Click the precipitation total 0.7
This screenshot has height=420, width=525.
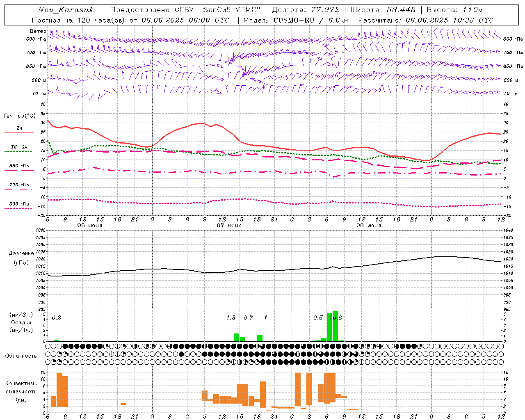click(249, 318)
